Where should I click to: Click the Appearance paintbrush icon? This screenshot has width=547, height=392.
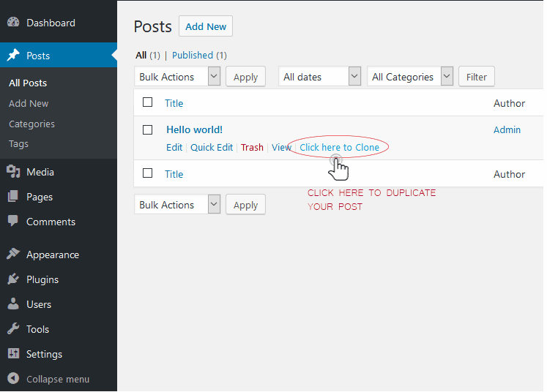pos(13,254)
